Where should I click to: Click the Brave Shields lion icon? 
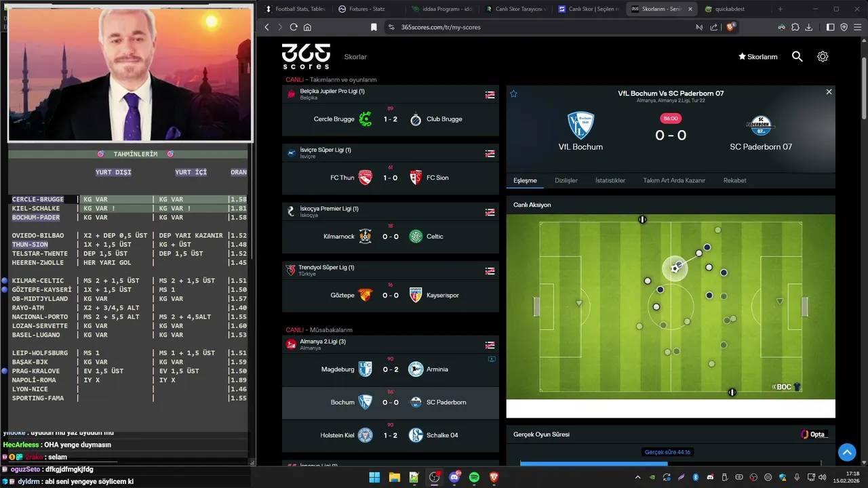pos(730,27)
